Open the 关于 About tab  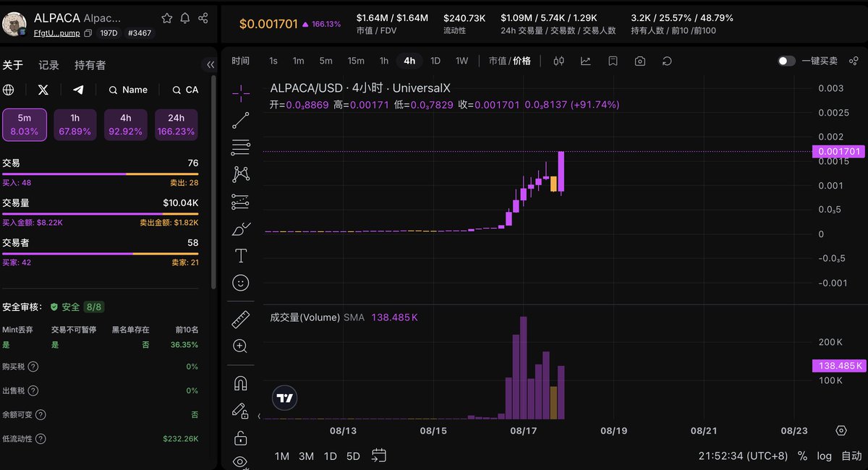12,65
